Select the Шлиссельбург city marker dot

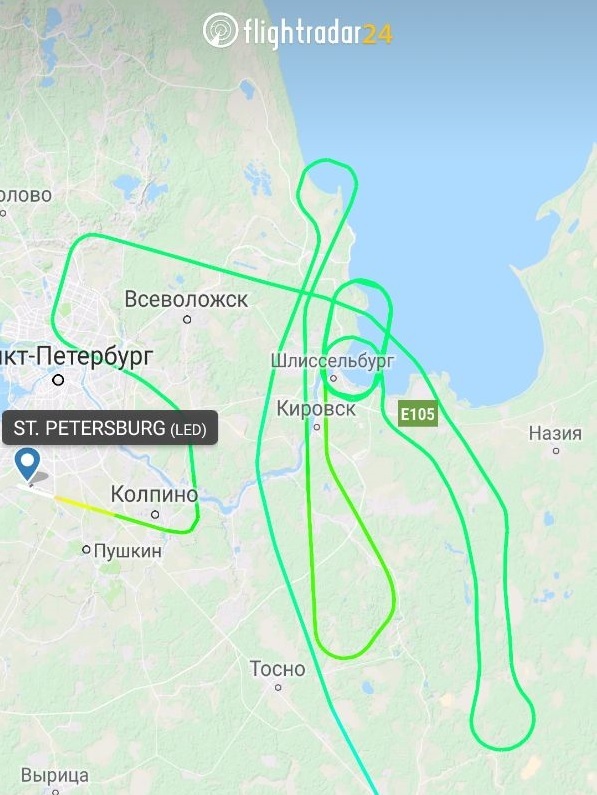(x=333, y=378)
